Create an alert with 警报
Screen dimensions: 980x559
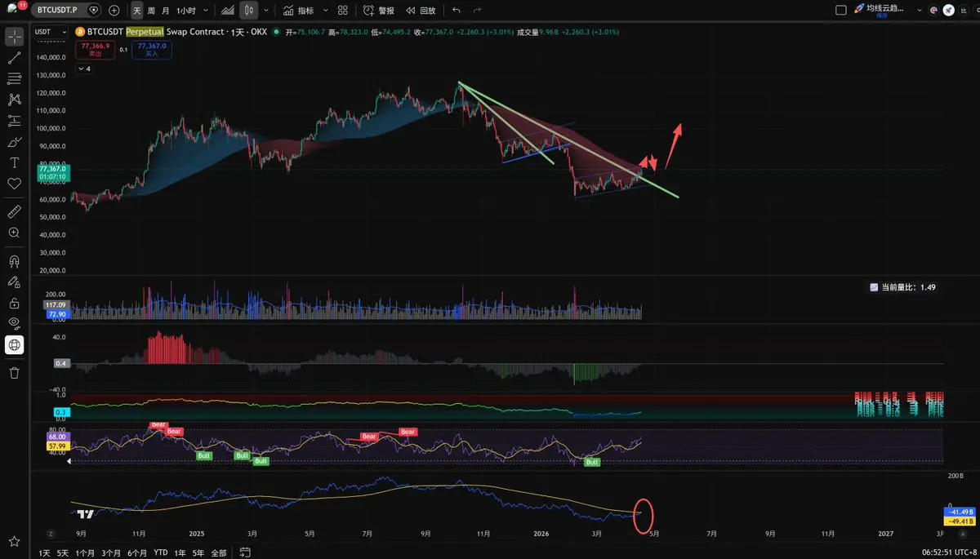click(x=379, y=11)
